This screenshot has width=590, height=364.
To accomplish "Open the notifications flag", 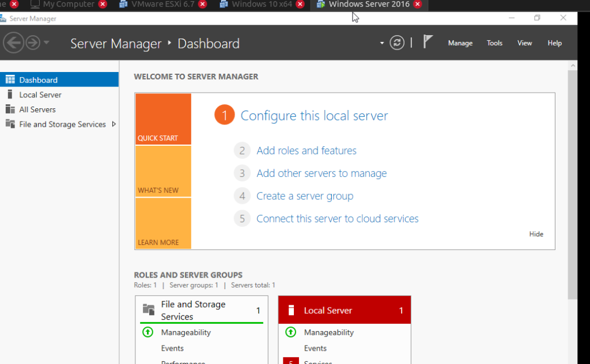I will (428, 41).
